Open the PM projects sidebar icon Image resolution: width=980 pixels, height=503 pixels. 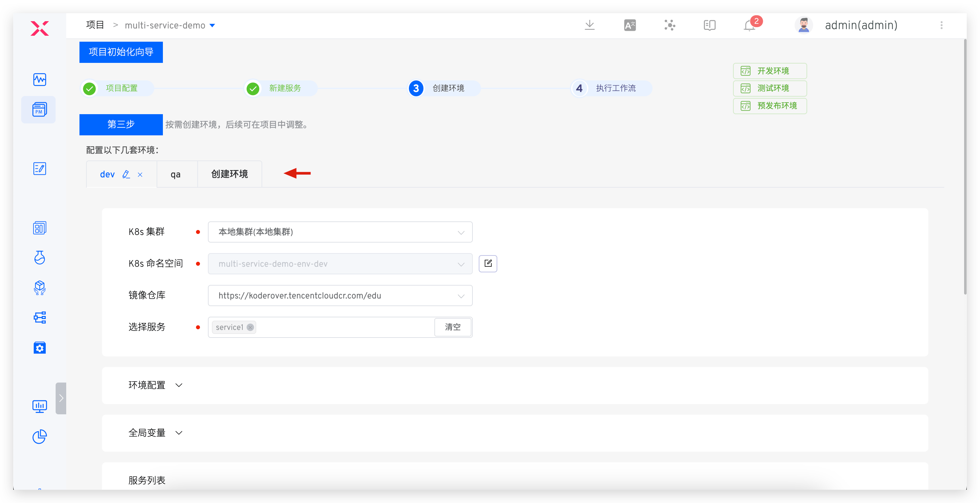click(x=39, y=110)
